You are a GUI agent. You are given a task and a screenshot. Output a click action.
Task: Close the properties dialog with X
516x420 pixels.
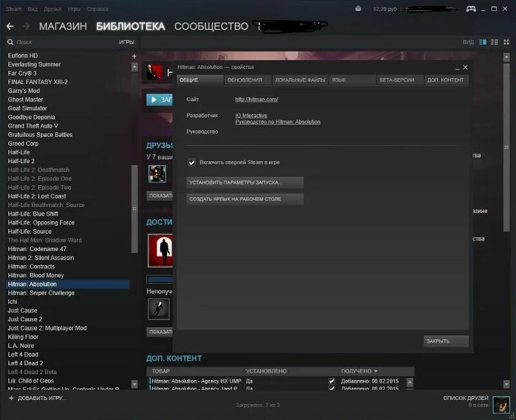(x=465, y=67)
